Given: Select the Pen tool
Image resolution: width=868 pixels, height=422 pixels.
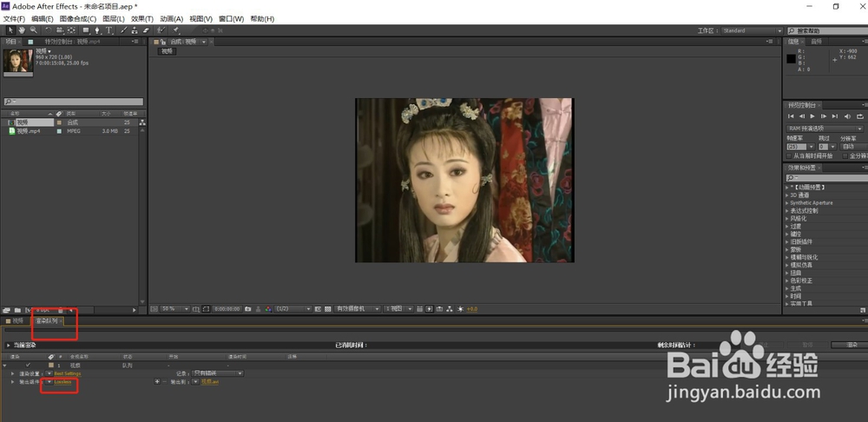Looking at the screenshot, I should click(97, 30).
